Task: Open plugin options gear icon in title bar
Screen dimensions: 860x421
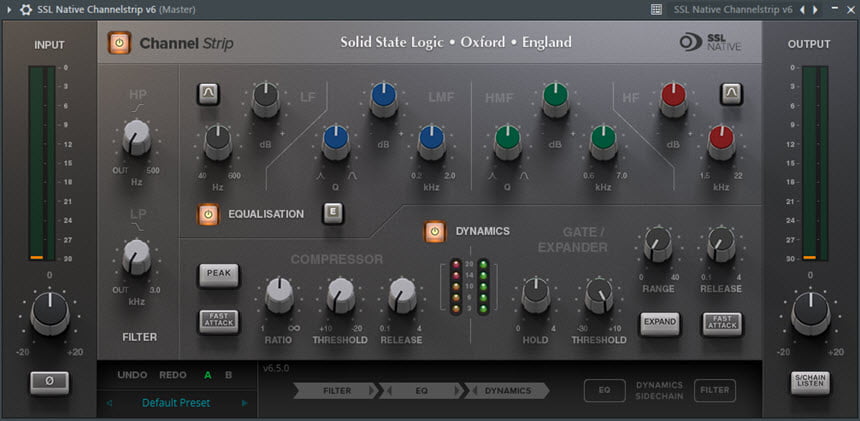Action: click(x=25, y=9)
